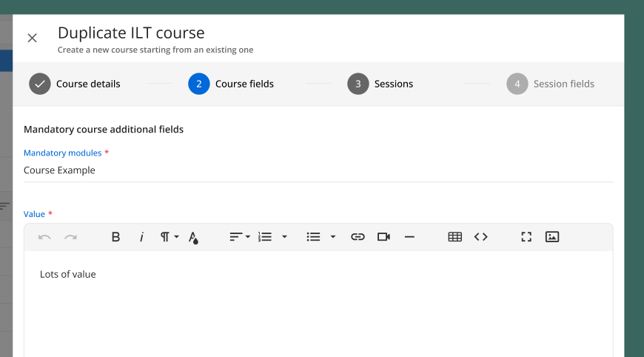Screen dimensions: 644x357
Task: Click the undo arrow in editor
Action: point(44,237)
